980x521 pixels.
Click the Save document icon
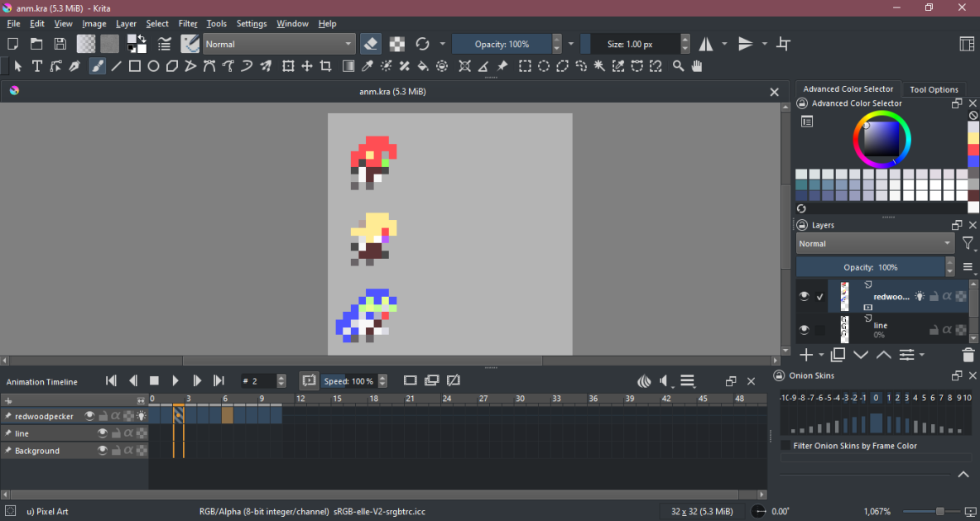coord(60,44)
